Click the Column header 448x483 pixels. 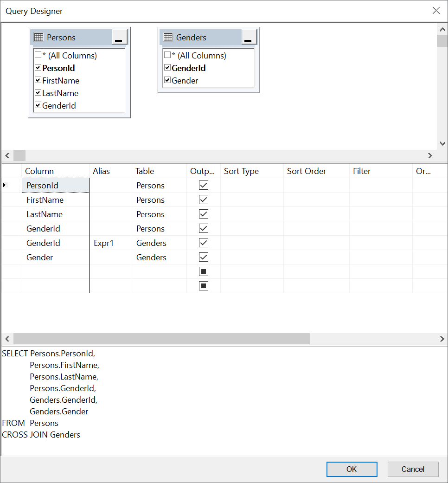pyautogui.click(x=56, y=171)
